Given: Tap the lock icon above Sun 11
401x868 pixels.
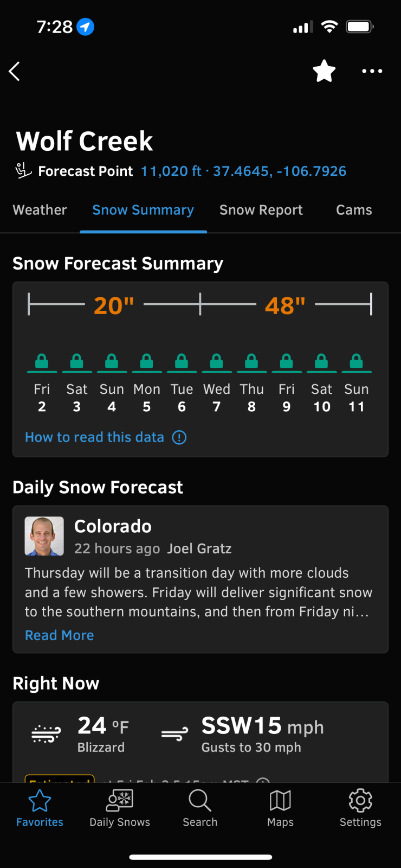Looking at the screenshot, I should tap(357, 361).
